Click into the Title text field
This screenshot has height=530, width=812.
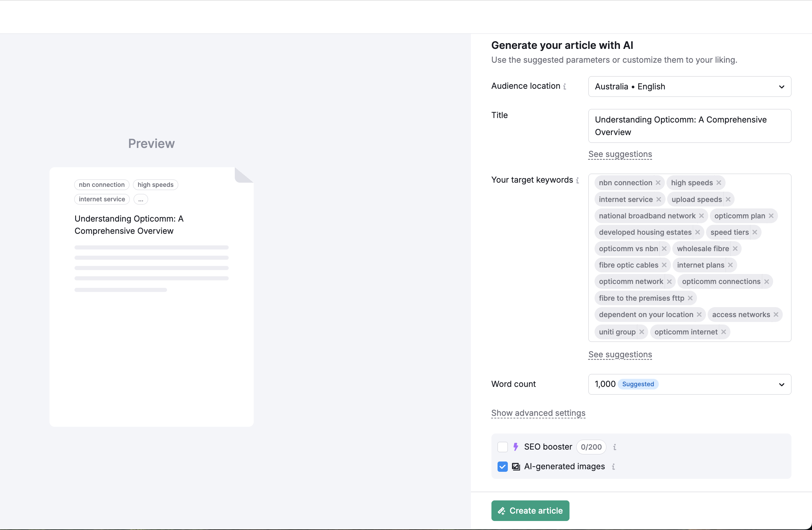[x=690, y=126]
